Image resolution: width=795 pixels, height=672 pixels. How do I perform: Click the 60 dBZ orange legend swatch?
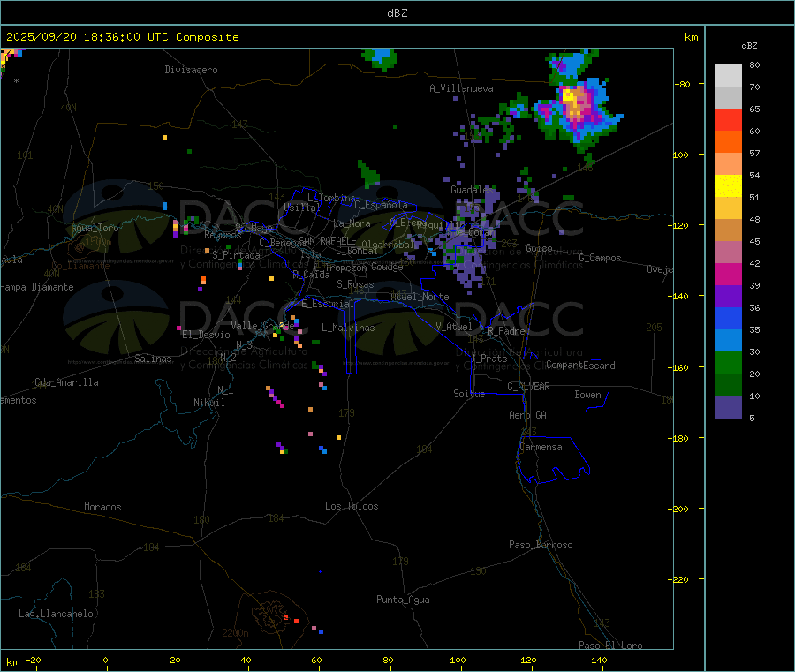[728, 142]
